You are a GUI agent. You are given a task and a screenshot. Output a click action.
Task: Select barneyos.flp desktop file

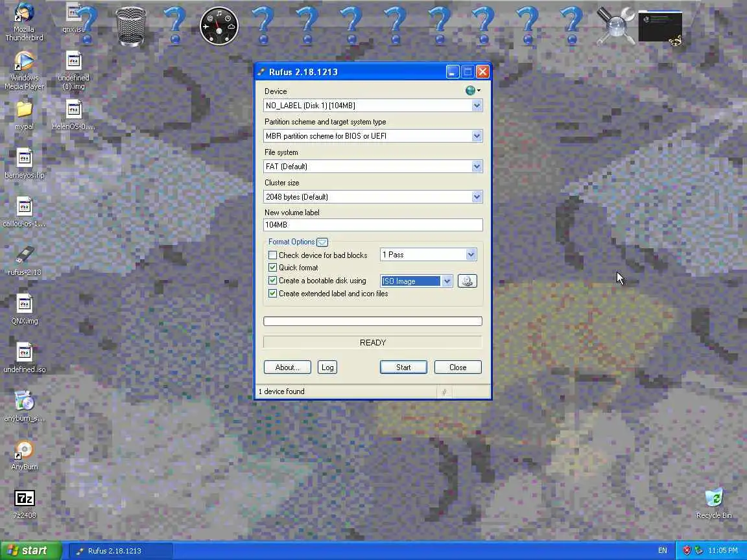(x=24, y=164)
